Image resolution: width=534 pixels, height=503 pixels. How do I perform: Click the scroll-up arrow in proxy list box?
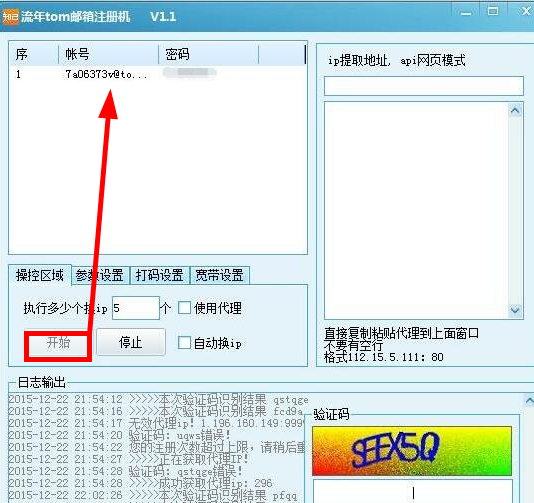click(515, 111)
